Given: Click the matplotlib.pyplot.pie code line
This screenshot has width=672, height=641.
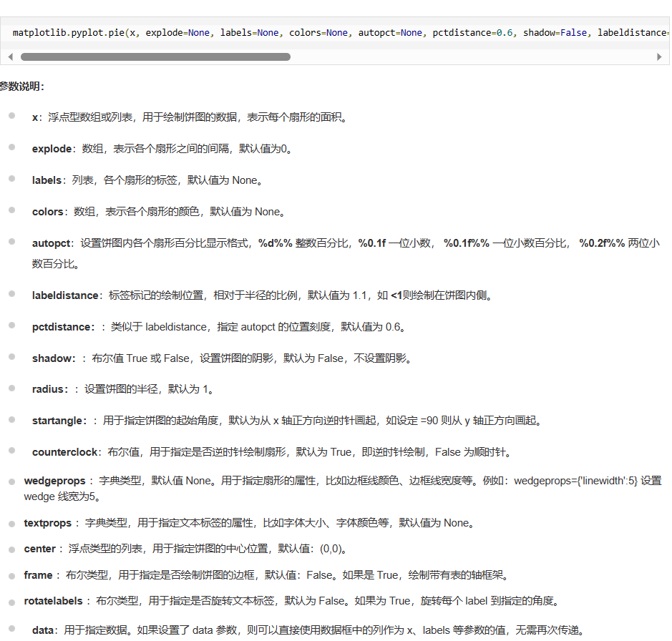Looking at the screenshot, I should tap(341, 33).
